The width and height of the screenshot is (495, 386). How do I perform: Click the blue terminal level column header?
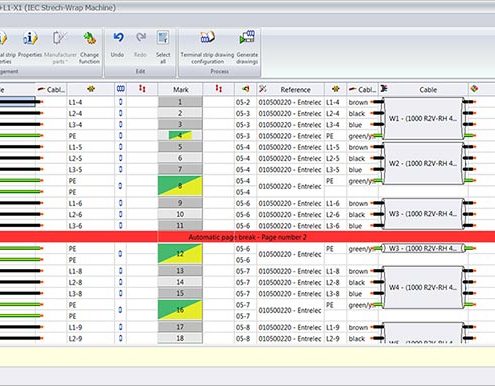coord(121,89)
